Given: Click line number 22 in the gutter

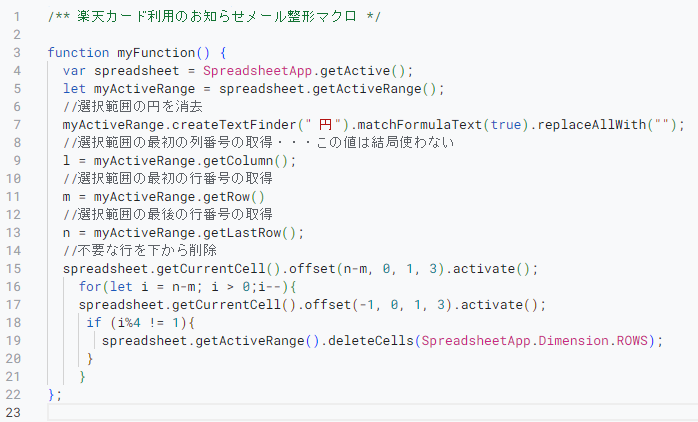Looking at the screenshot, I should (13, 395).
